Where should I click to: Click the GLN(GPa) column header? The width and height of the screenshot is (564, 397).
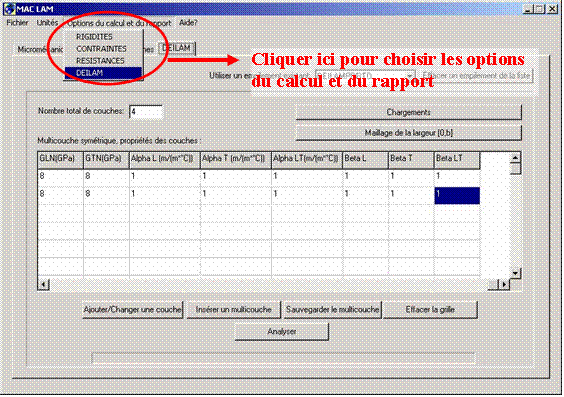[60, 160]
